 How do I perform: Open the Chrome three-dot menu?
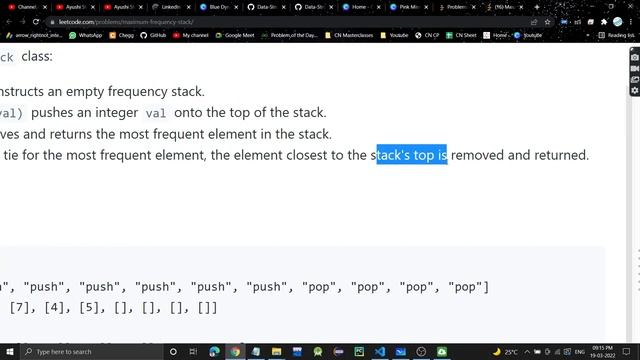click(x=631, y=22)
